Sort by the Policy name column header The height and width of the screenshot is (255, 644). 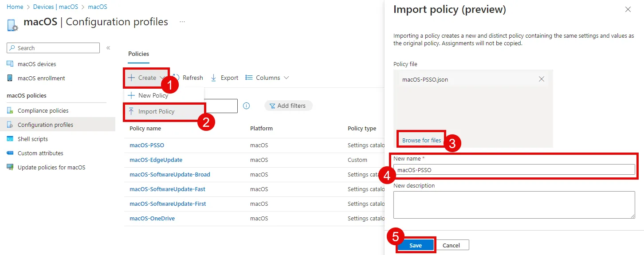[x=145, y=128]
